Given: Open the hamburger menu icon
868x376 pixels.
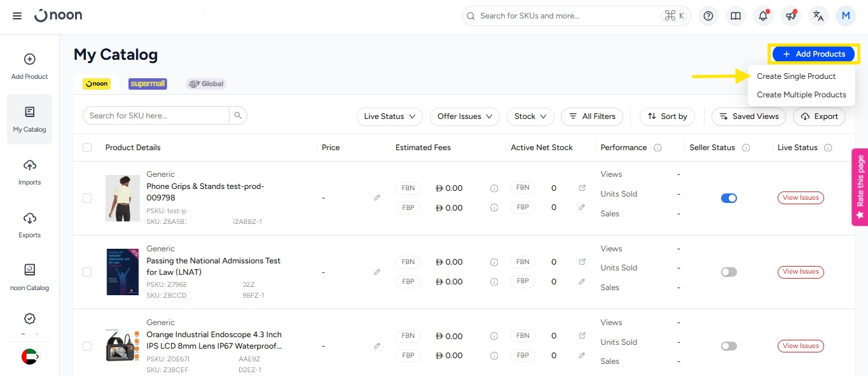Looking at the screenshot, I should (x=17, y=16).
